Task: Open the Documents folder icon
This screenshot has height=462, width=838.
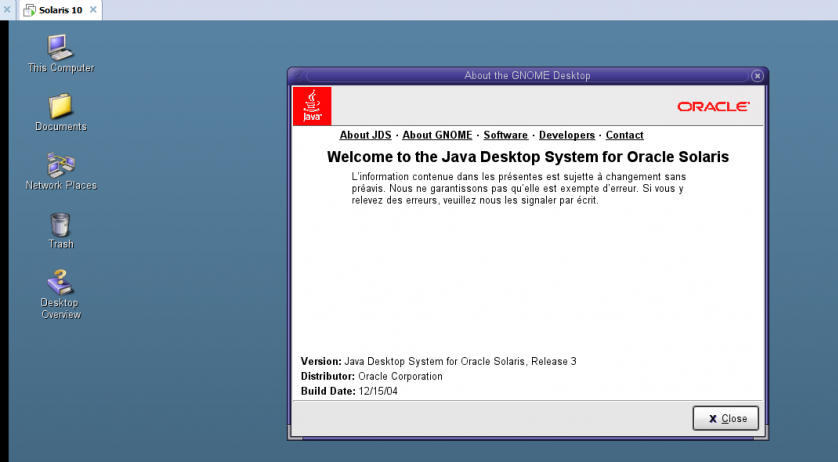Action: (60, 106)
